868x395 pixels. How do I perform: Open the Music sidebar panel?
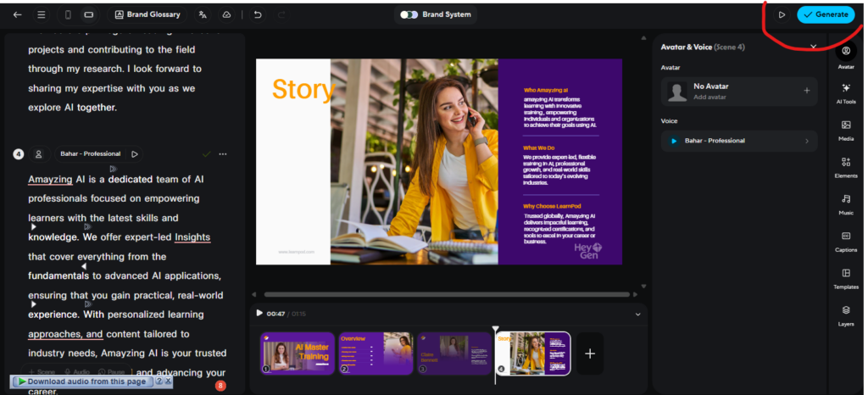(846, 204)
